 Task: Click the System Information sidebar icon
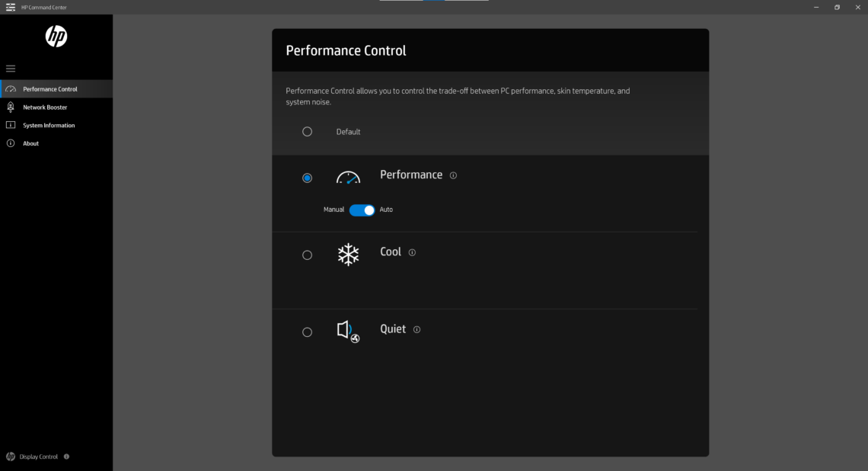click(x=11, y=125)
